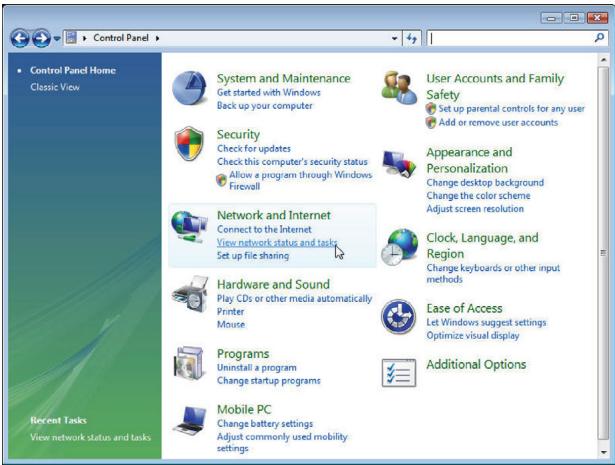Go forward with the Forward arrow button
The height and width of the screenshot is (465, 615).
(41, 38)
